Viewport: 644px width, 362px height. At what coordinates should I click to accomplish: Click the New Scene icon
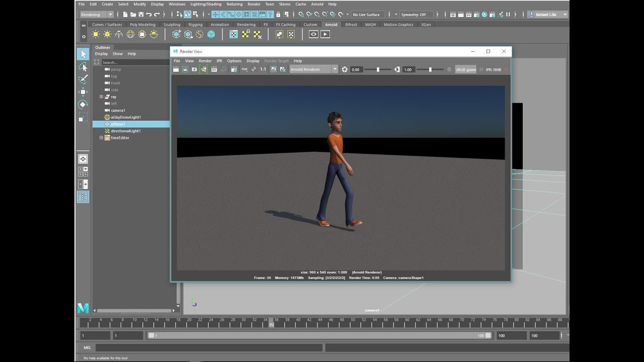(125, 15)
